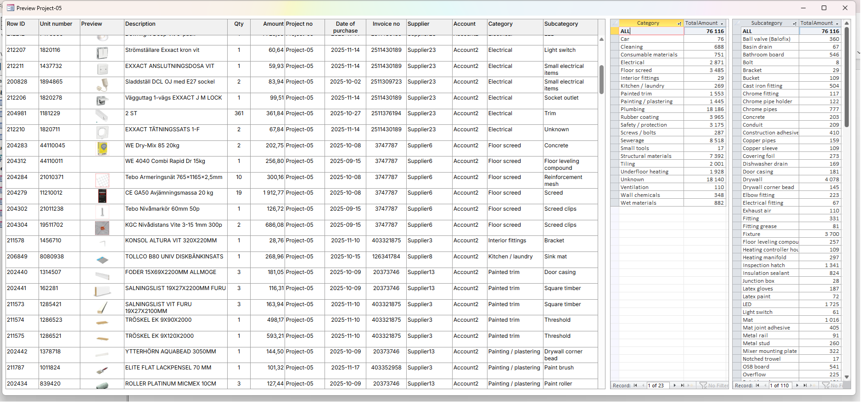Image resolution: width=868 pixels, height=408 pixels.
Task: Open the Category column sort dropdown arrow
Action: point(679,23)
